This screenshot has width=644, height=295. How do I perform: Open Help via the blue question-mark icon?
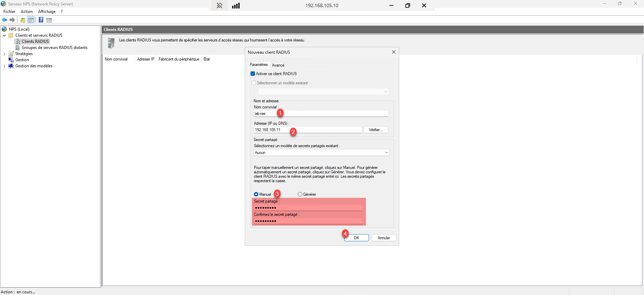(41, 20)
